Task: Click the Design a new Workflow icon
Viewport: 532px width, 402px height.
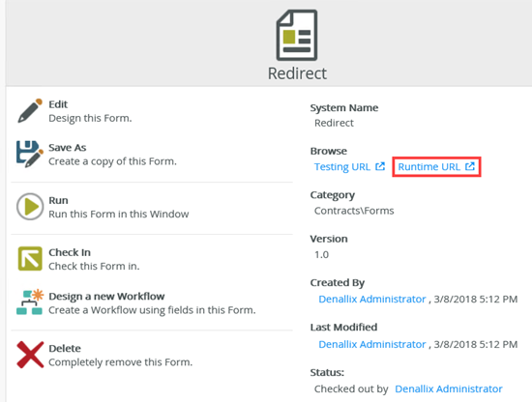Action: [x=30, y=302]
